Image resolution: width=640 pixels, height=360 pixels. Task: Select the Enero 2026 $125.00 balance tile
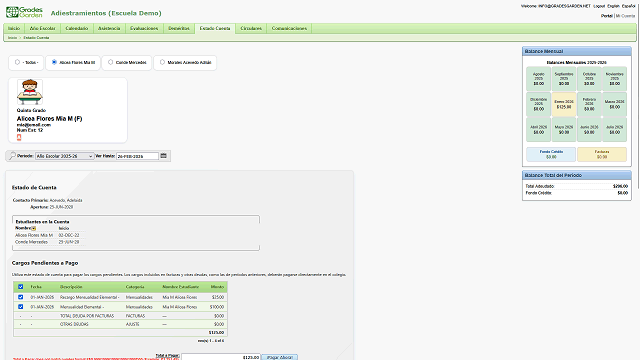click(x=564, y=104)
